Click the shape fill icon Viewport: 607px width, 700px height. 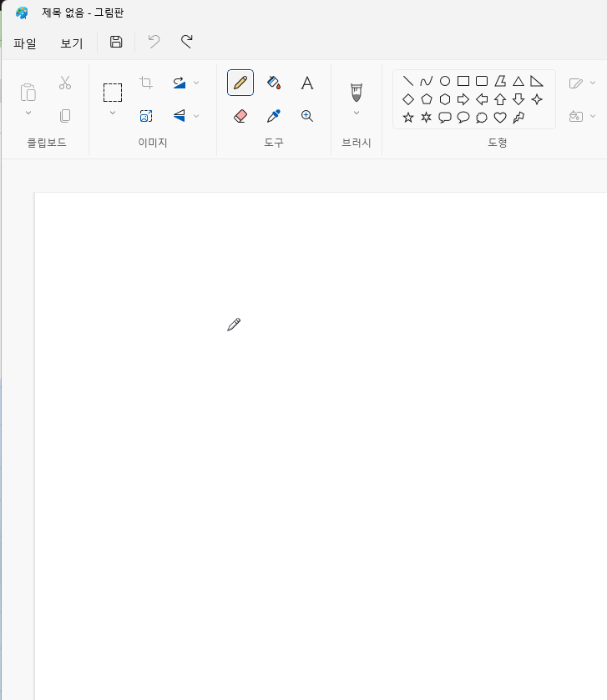576,116
